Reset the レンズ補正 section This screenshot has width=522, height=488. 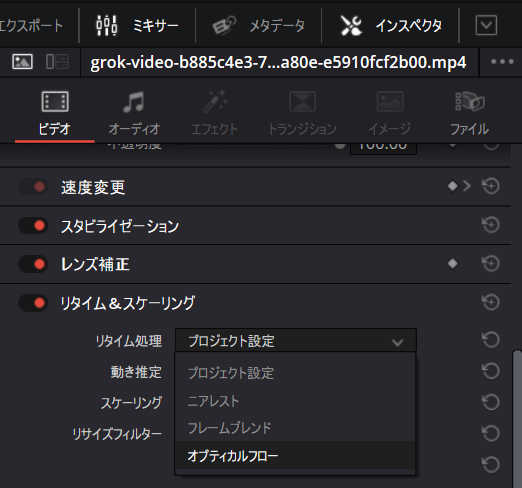491,263
